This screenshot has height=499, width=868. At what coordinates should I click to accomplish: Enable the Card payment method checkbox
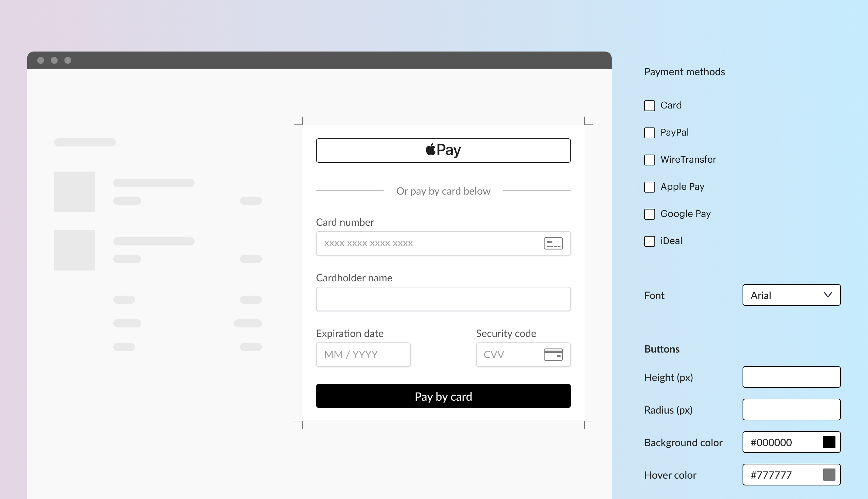pyautogui.click(x=649, y=105)
